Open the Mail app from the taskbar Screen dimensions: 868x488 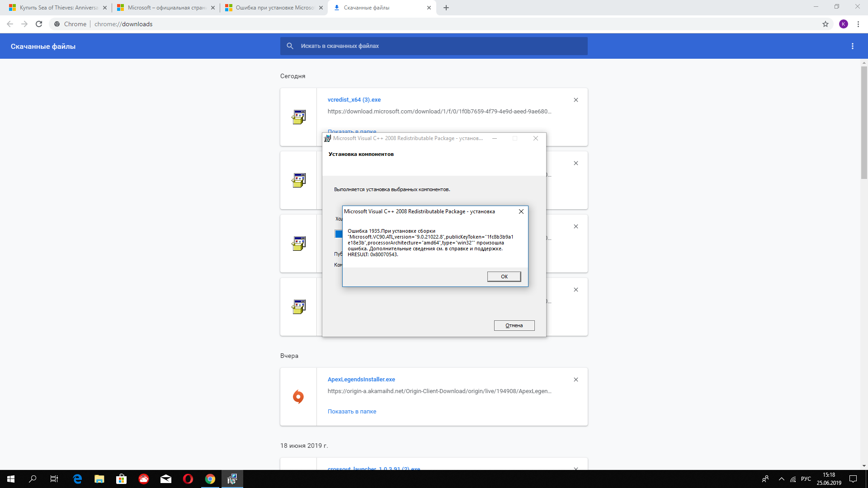pos(166,479)
